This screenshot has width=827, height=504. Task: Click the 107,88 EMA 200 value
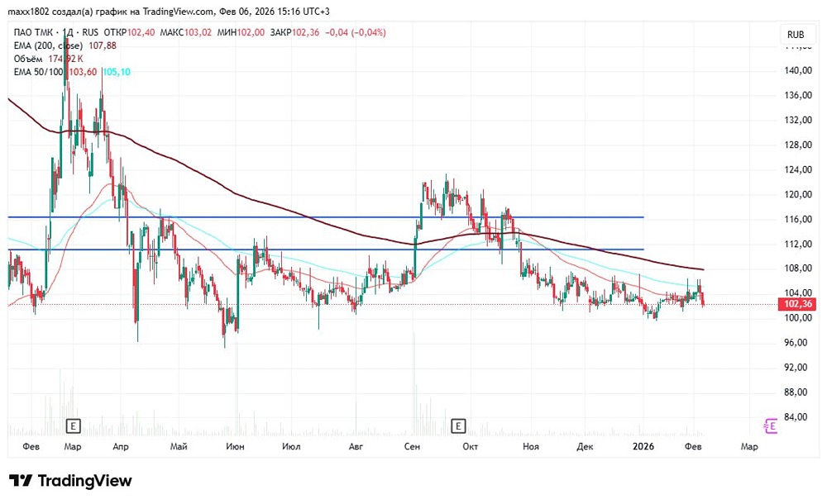(x=103, y=45)
